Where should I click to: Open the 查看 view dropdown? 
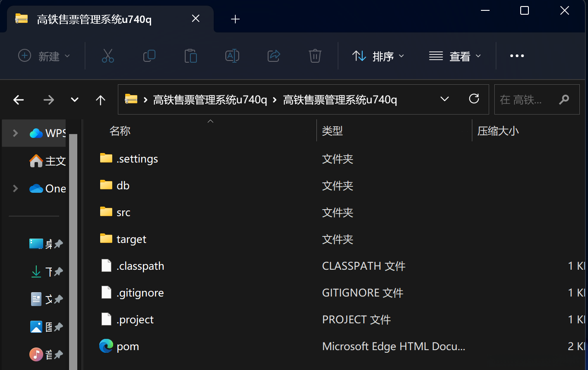point(455,56)
